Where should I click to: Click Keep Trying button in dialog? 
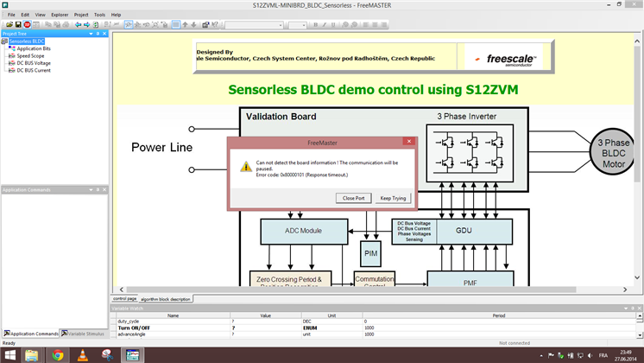pos(393,198)
